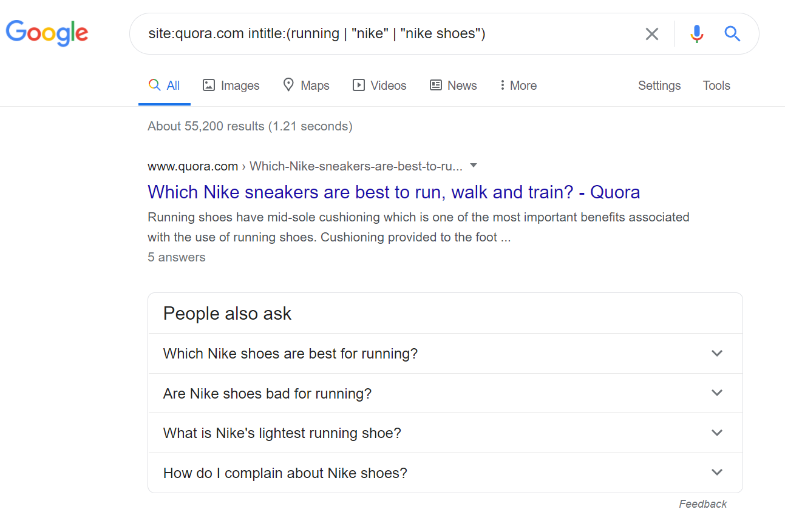Screen dimensions: 785x532
Task: Expand 'What is Nike's lightest running shoe?'
Action: (445, 433)
